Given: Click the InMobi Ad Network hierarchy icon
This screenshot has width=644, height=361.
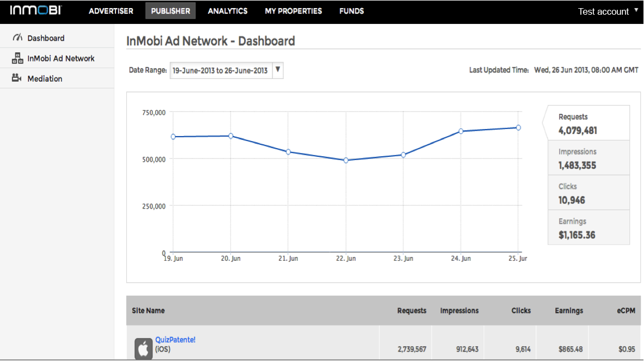Looking at the screenshot, I should (17, 58).
